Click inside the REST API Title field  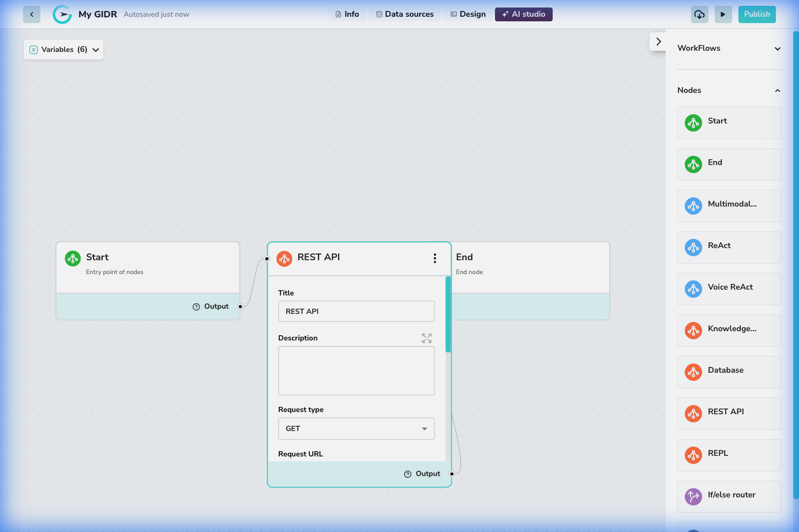click(356, 311)
